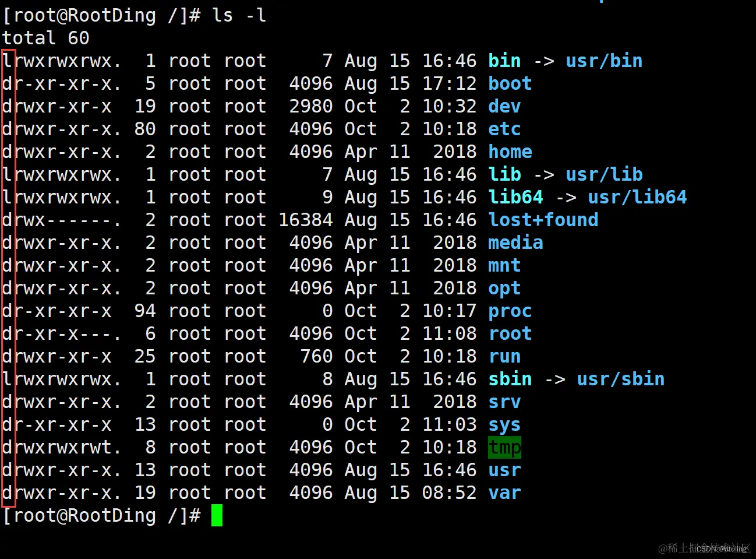Click the 'root' directory name in the listing
This screenshot has height=559, width=756.
click(x=510, y=333)
